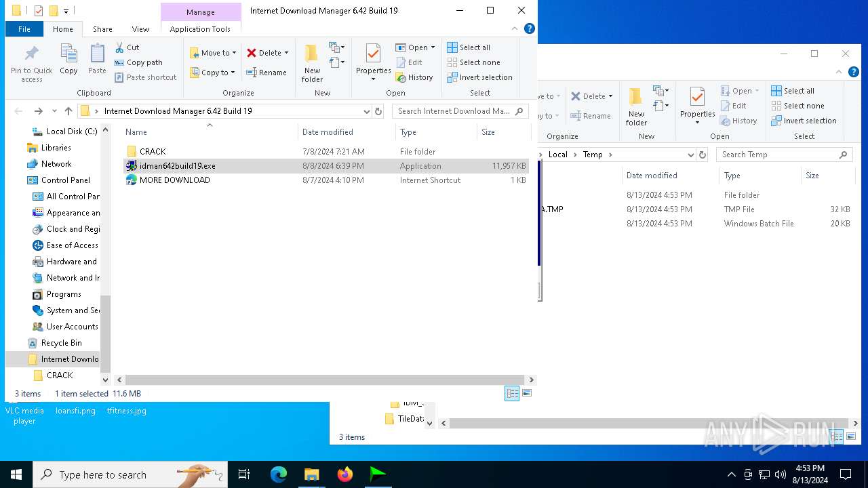
Task: Switch to the View ribbon tab
Action: 140,29
